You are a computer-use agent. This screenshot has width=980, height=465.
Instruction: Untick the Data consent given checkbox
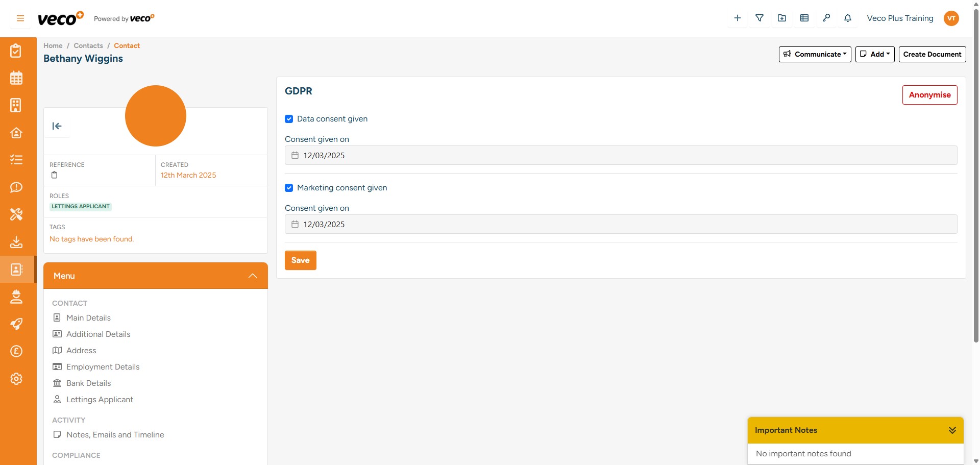(x=289, y=119)
